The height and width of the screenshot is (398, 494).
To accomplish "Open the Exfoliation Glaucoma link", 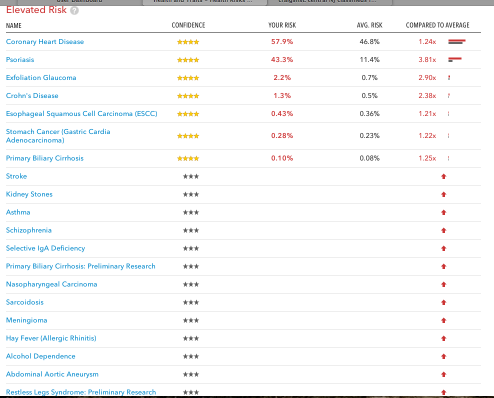I will coord(41,78).
